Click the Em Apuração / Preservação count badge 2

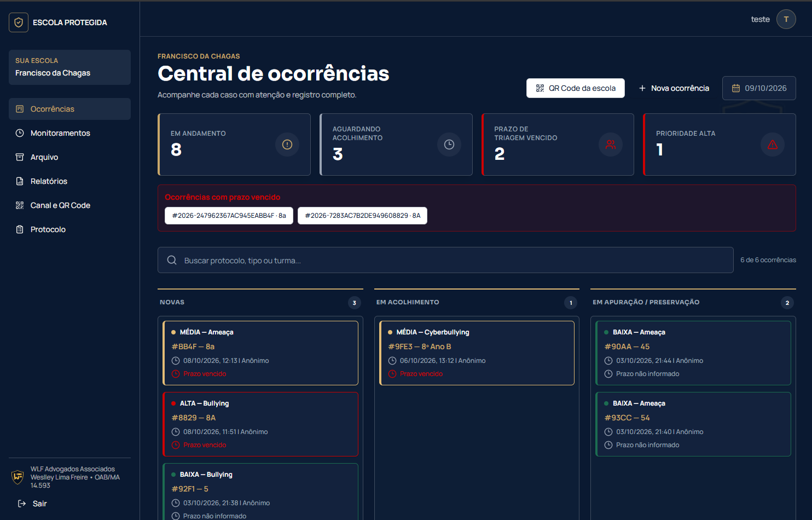[x=787, y=303]
